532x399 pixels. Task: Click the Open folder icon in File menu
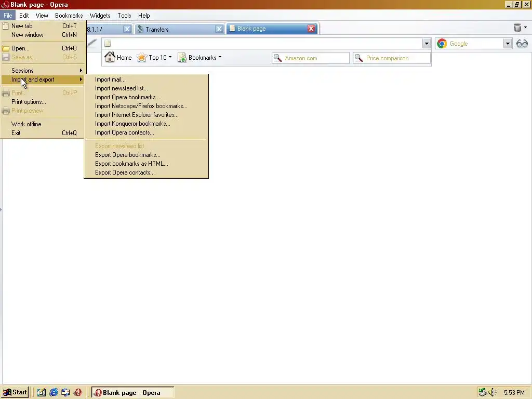pos(6,48)
